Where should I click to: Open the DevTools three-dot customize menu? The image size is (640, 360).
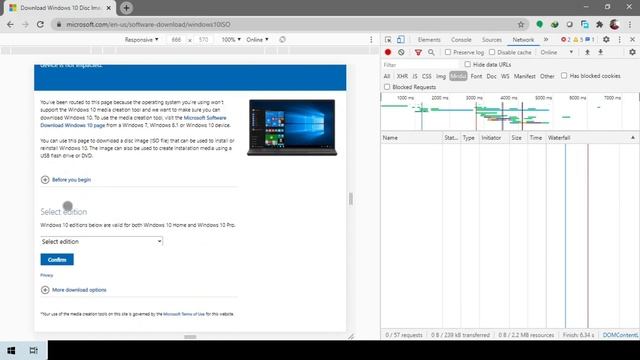click(x=620, y=40)
